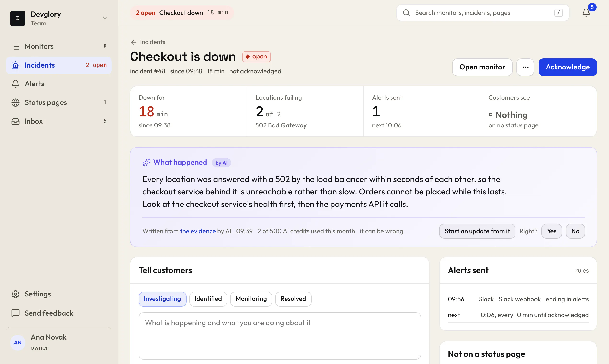Open Status pages in the sidebar

tap(59, 102)
